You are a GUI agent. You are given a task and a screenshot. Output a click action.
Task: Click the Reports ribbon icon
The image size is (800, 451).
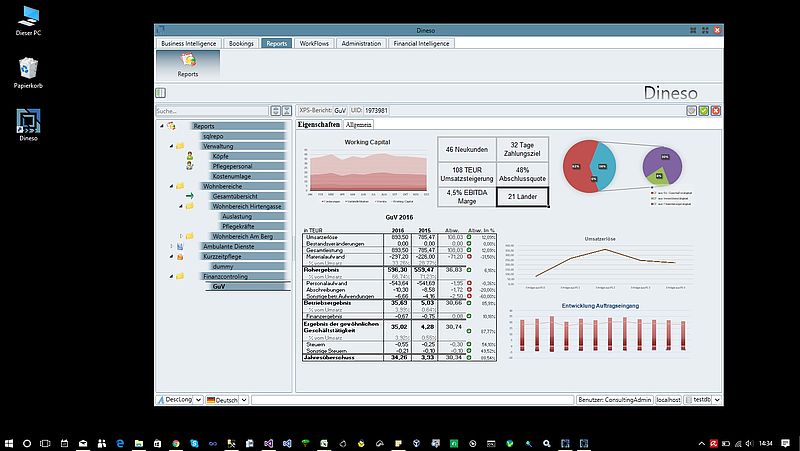(188, 64)
